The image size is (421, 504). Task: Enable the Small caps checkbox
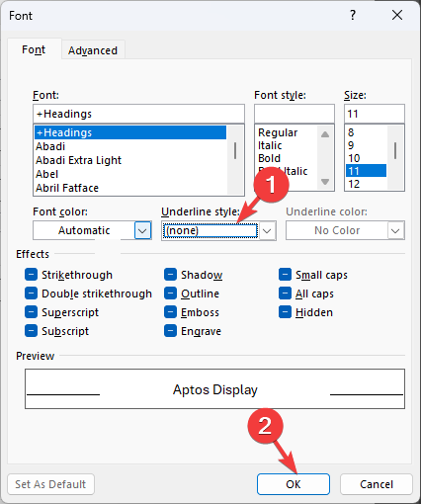[285, 275]
